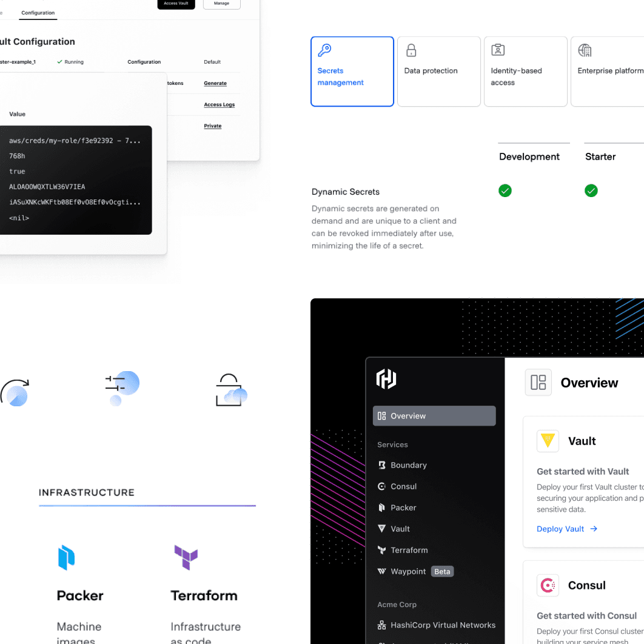
Task: Click the purple Terraform product logo
Action: 186,557
